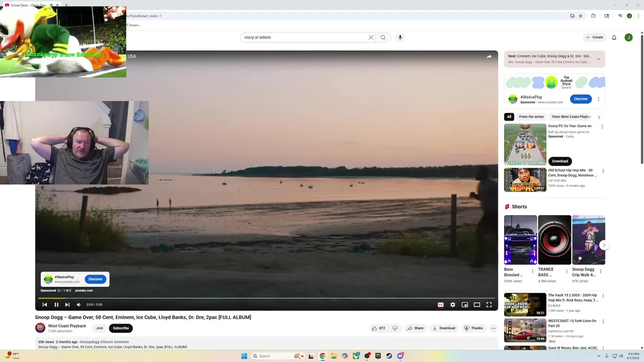Select From West Coast Playback chip

(x=571, y=117)
